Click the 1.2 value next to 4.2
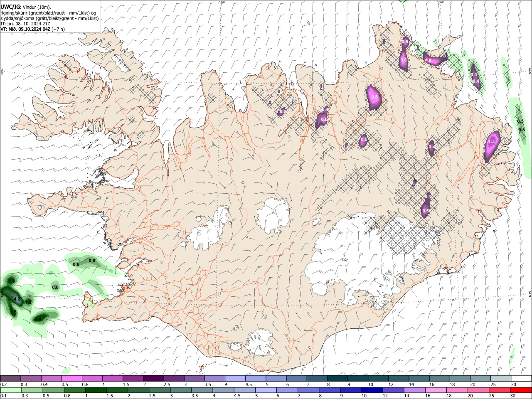This screenshot has height=399, width=532. [28, 302]
